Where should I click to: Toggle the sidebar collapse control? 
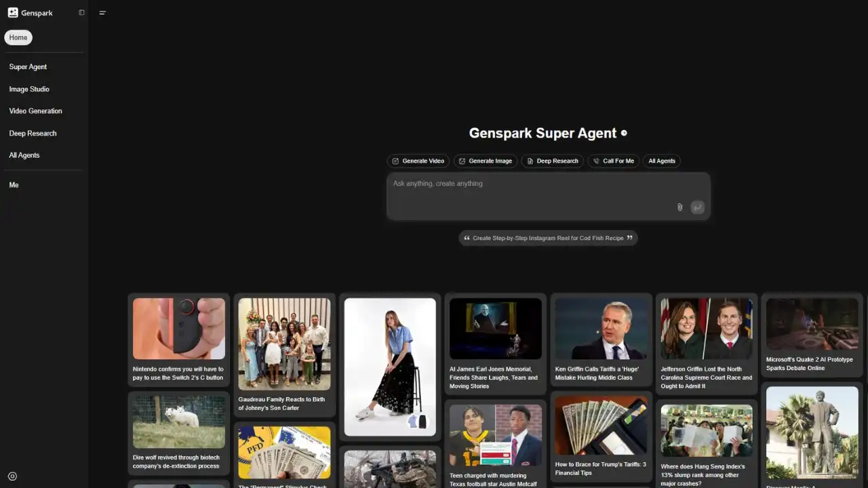81,12
